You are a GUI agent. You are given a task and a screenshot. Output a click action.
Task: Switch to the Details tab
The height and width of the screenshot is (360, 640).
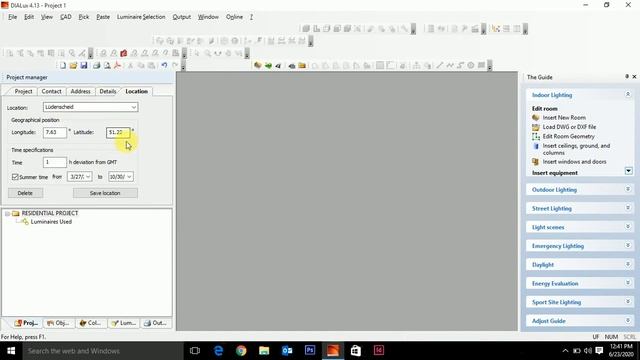108,91
